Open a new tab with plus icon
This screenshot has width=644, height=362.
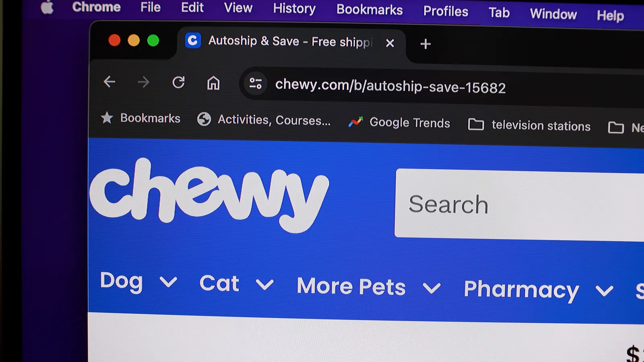(x=425, y=43)
